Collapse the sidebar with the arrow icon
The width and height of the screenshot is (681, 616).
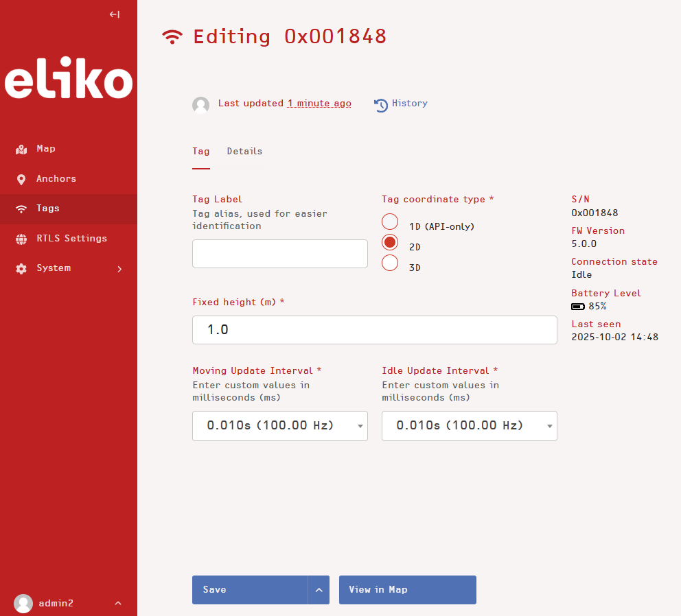pos(115,15)
